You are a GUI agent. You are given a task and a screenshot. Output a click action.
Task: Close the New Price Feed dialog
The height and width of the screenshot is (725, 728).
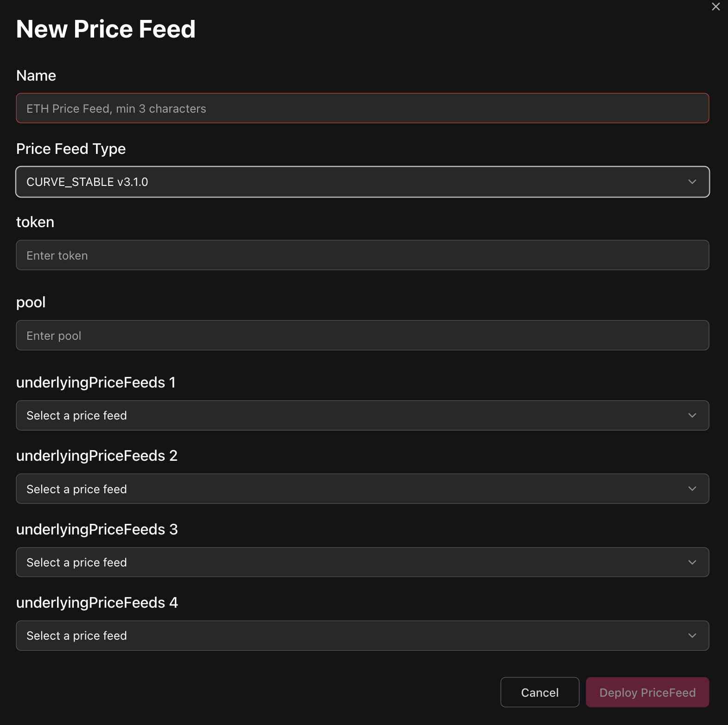(x=715, y=6)
